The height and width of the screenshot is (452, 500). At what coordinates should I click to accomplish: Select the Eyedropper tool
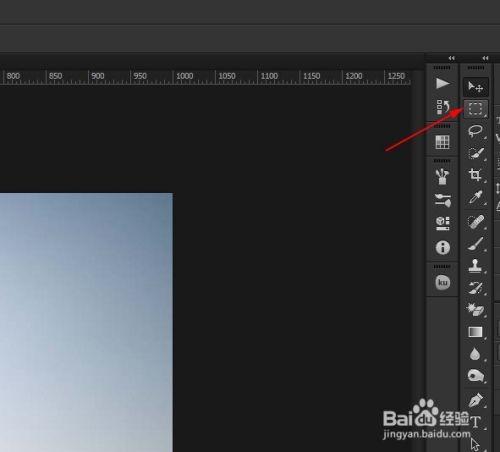(476, 197)
